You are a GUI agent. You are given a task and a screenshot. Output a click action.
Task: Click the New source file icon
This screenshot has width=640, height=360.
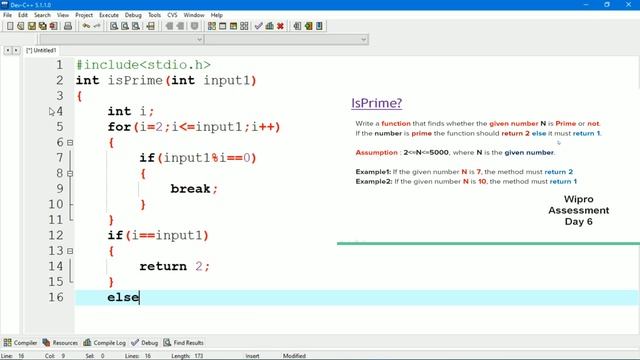[10, 26]
